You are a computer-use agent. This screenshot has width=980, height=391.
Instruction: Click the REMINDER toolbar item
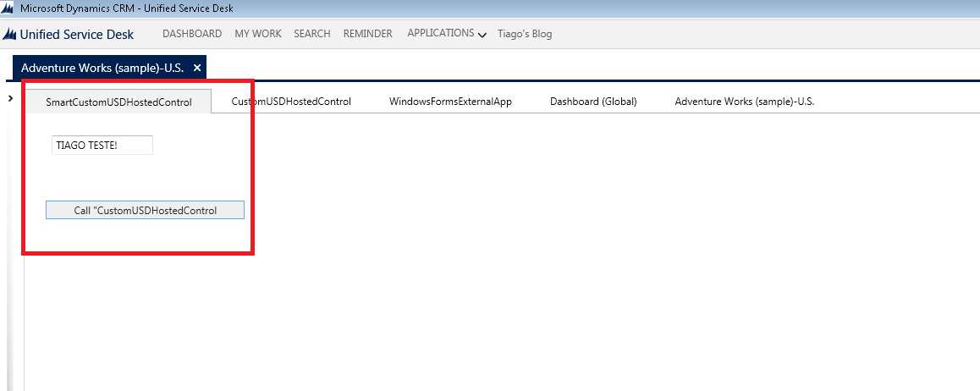367,34
